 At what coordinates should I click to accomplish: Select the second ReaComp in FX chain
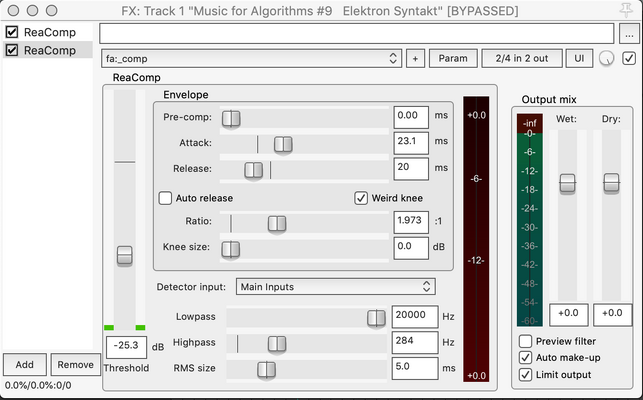(50, 50)
